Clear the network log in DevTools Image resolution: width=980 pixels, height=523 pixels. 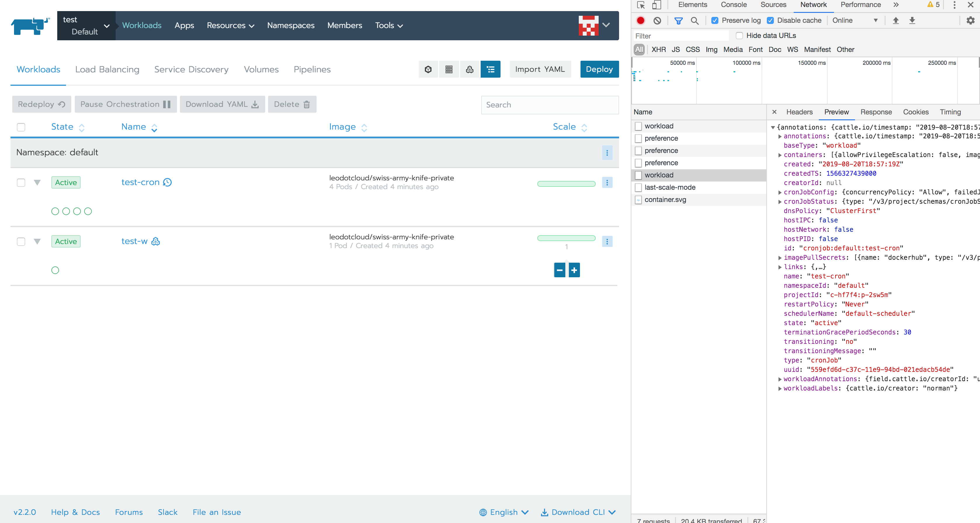(x=657, y=20)
